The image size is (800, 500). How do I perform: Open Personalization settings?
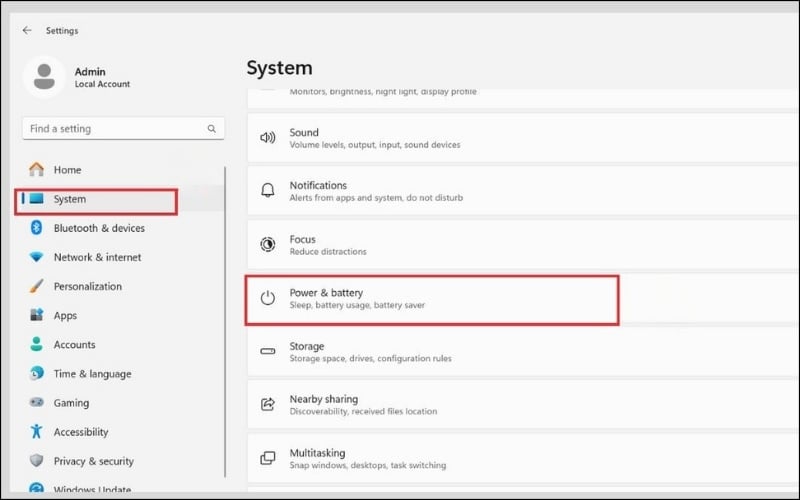(x=87, y=286)
